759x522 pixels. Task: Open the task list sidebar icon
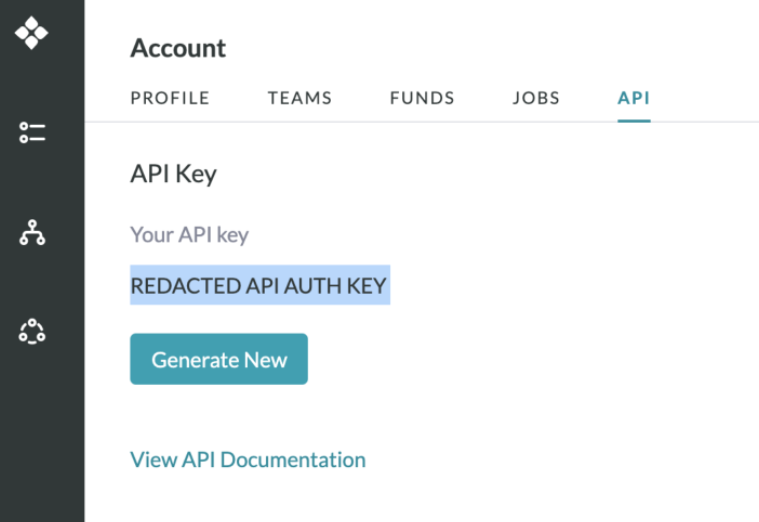[32, 133]
